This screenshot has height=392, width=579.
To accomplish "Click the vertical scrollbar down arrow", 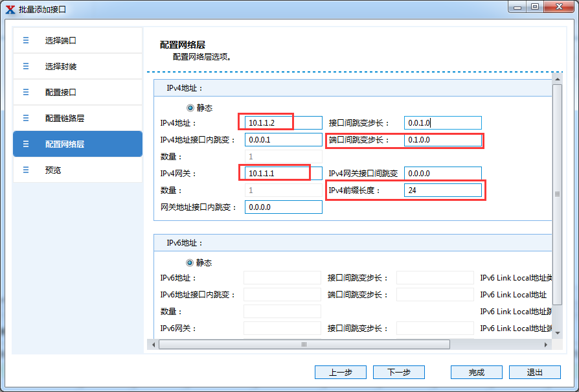I will (x=557, y=333).
